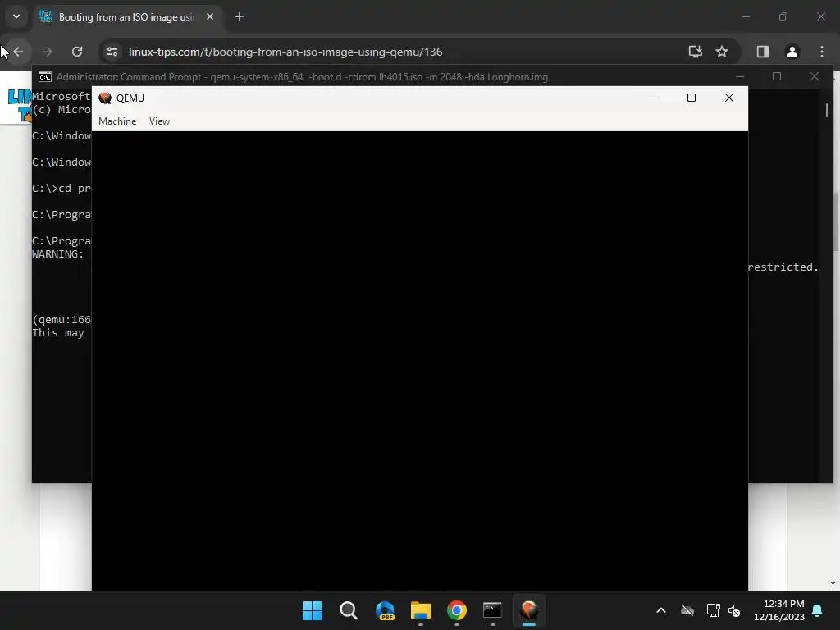Go back in Chrome browser

[x=18, y=52]
